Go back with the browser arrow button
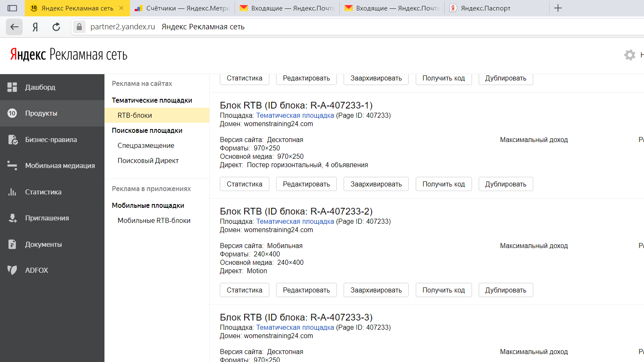 point(14,27)
